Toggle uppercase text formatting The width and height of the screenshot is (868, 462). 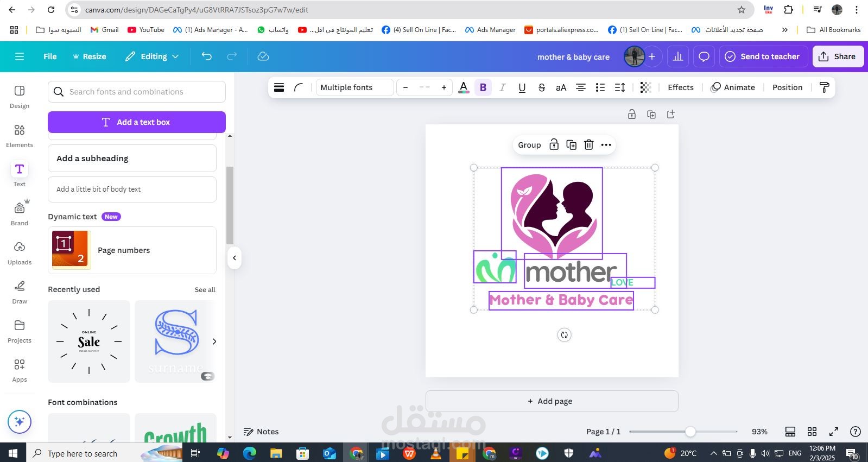pyautogui.click(x=561, y=87)
